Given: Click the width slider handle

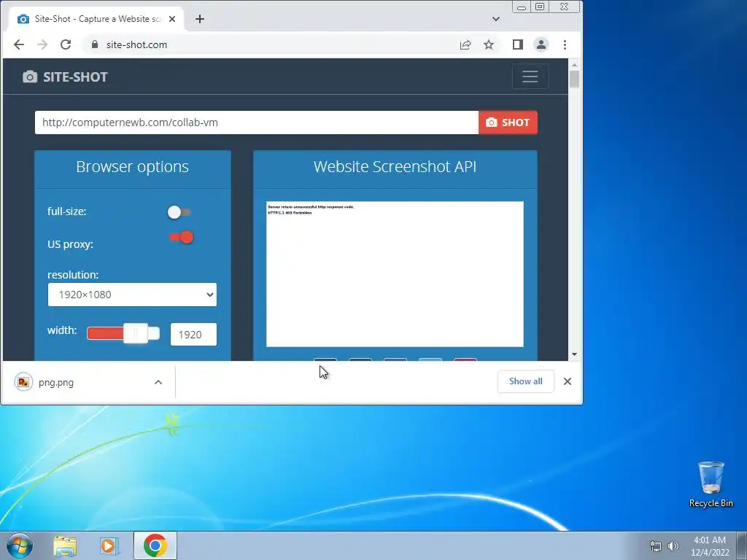Looking at the screenshot, I should point(136,333).
